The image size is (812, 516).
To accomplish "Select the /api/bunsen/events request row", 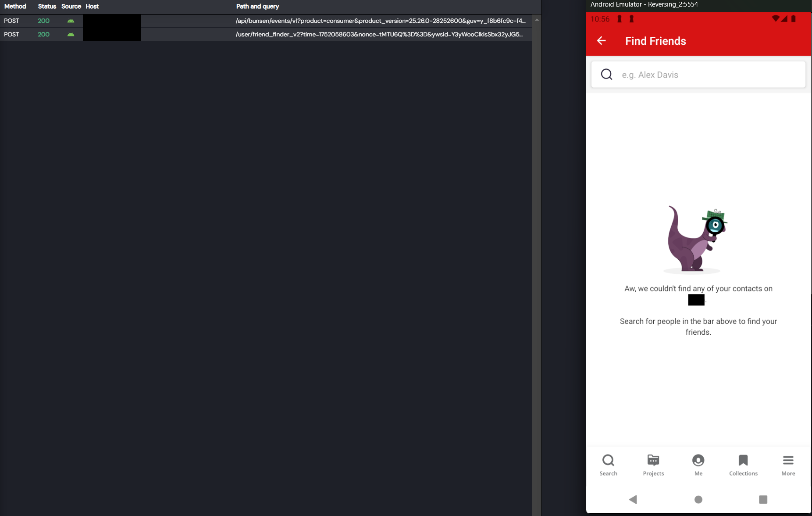I will (x=266, y=21).
